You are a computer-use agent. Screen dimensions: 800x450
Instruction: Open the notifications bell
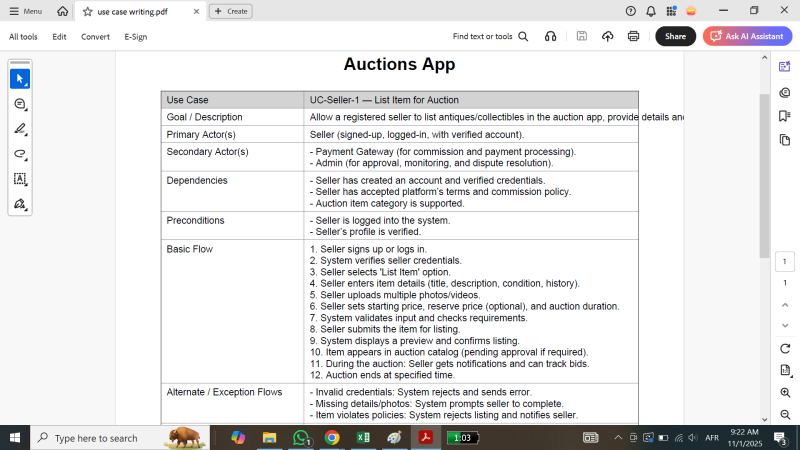pyautogui.click(x=651, y=11)
